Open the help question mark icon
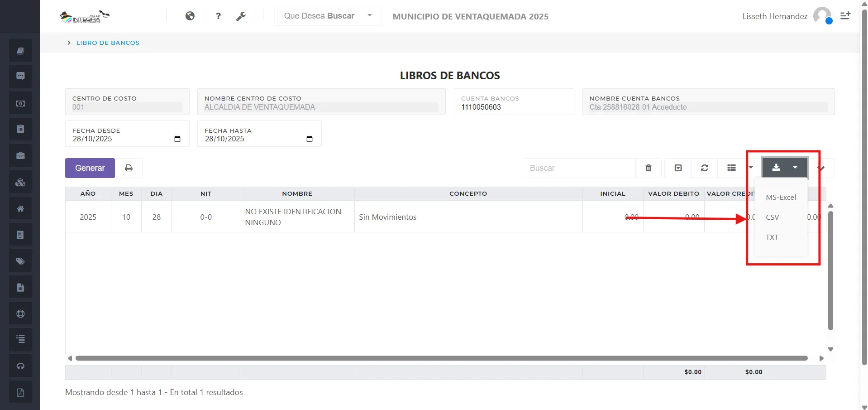Screen dimensions: 868x410 click(x=219, y=16)
